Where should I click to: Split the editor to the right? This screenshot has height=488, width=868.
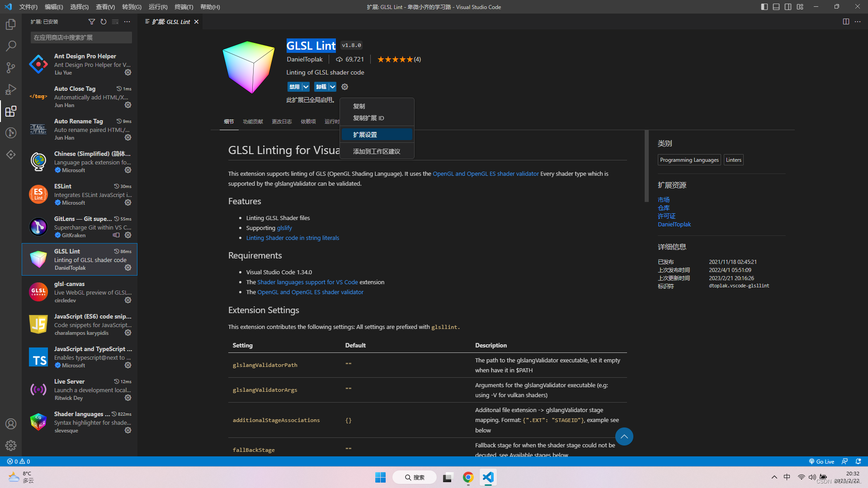[846, 22]
